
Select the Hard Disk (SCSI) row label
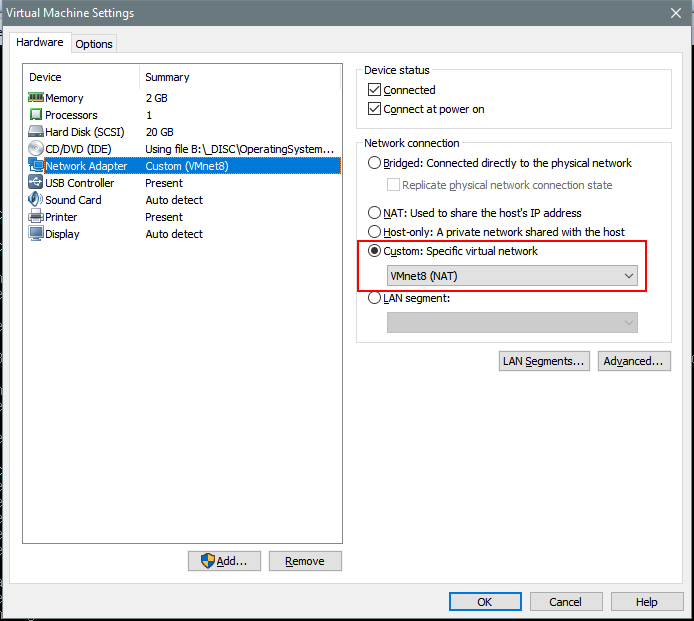tap(85, 132)
